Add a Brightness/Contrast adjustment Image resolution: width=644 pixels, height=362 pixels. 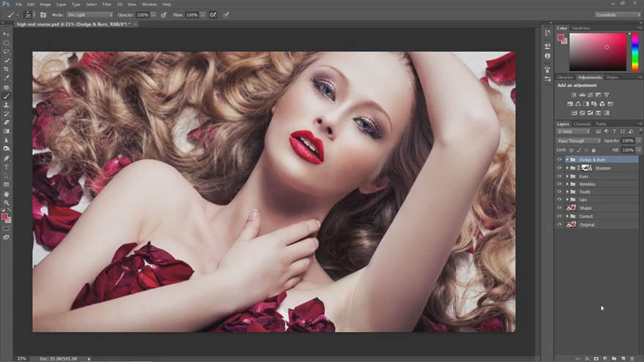(x=574, y=95)
